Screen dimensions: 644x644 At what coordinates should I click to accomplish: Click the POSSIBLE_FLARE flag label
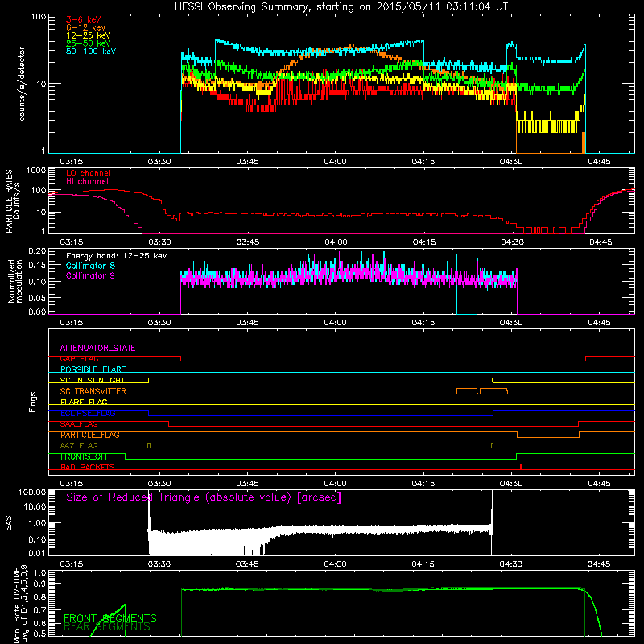click(93, 369)
